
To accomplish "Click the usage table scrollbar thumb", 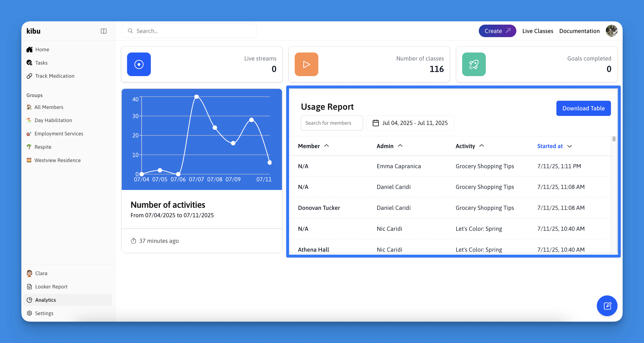I will pos(614,139).
